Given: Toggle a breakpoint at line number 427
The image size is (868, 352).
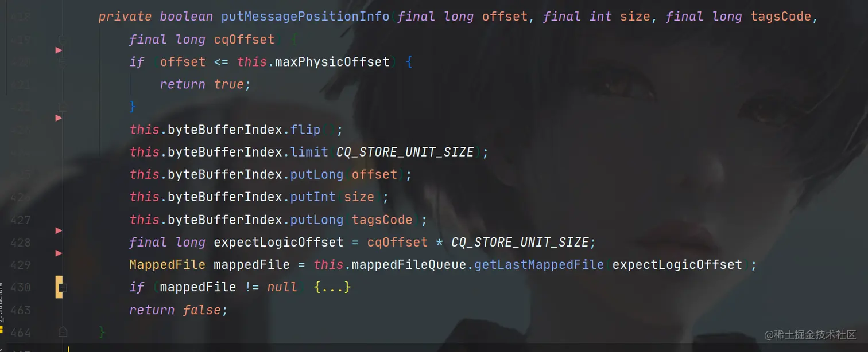Looking at the screenshot, I should click(x=20, y=220).
